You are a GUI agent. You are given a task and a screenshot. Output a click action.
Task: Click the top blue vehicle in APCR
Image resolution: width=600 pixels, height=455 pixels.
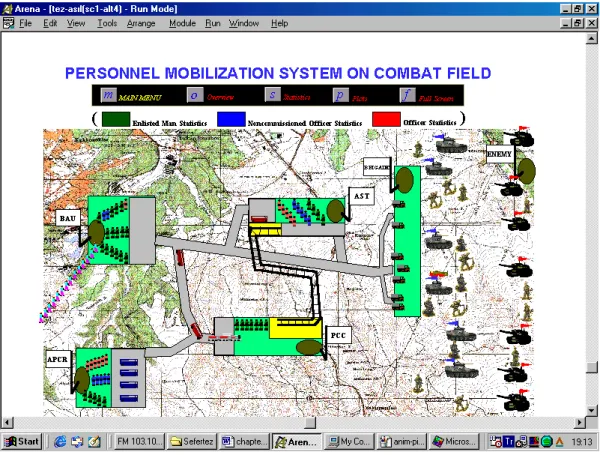[129, 362]
